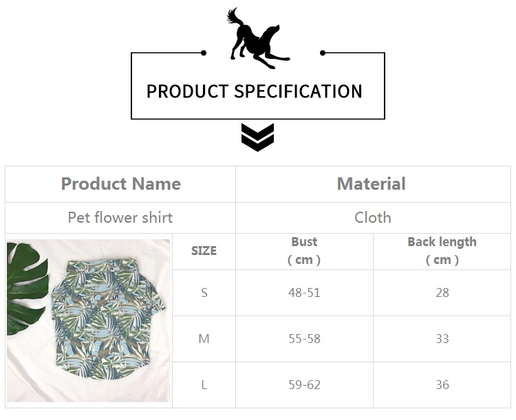
Task: Click the monstera leaf in the photo
Action: click(x=26, y=289)
